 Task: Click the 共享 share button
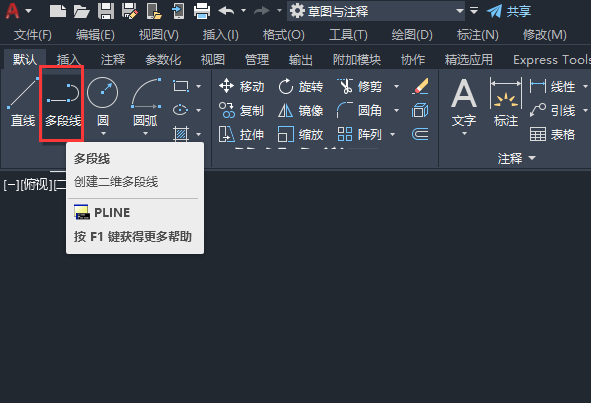[509, 11]
